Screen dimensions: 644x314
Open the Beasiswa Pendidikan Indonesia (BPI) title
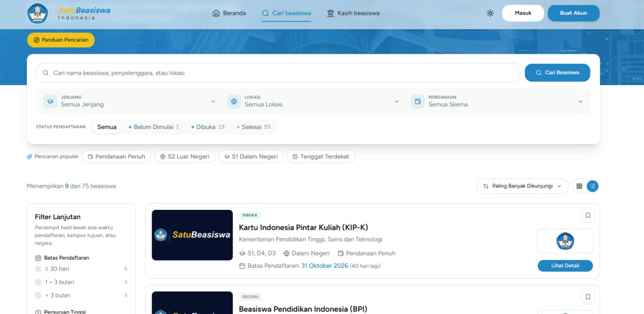point(303,309)
